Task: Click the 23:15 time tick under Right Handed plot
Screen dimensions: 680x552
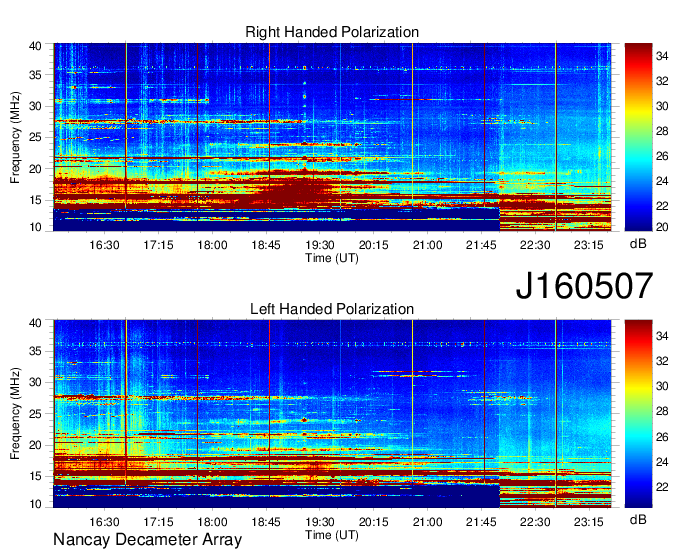Action: pos(588,245)
